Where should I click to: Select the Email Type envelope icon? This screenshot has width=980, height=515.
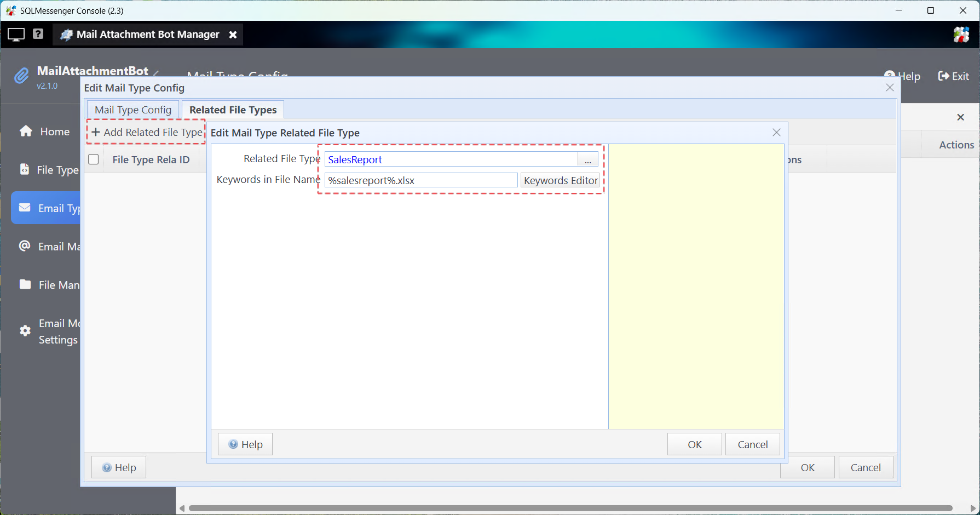pos(25,208)
